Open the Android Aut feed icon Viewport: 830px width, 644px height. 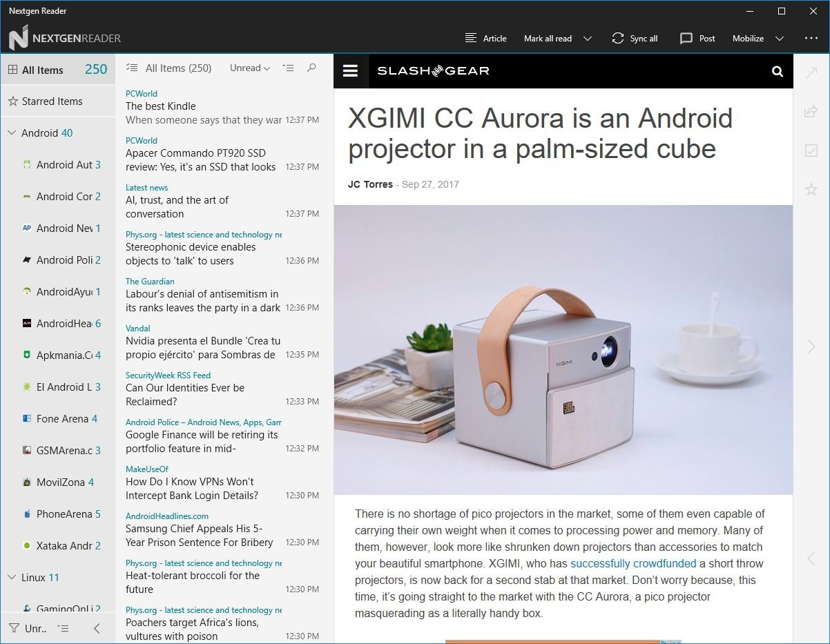coord(27,165)
